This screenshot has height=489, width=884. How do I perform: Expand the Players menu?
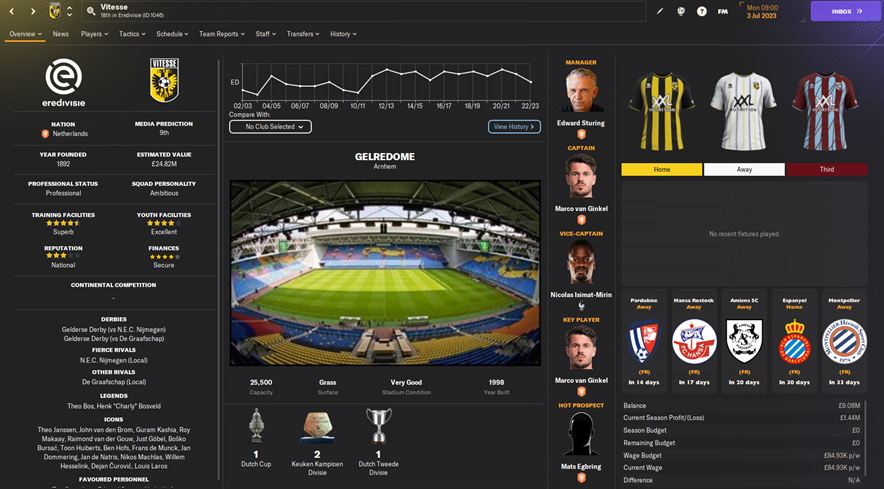[94, 34]
